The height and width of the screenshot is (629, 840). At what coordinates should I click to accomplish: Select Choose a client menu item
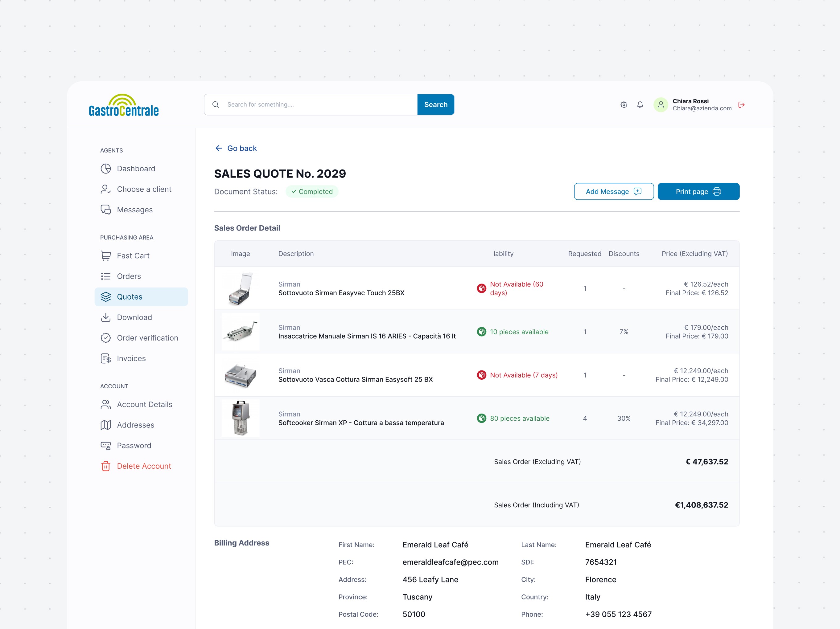[141, 189]
